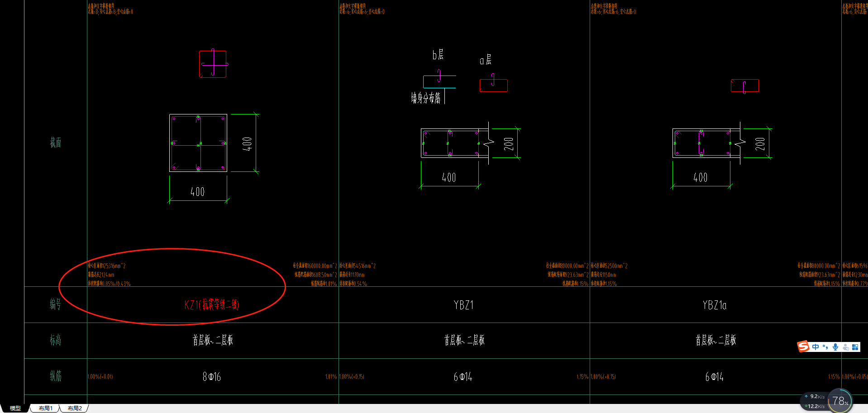This screenshot has width=868, height=413.
Task: Select the magenta stirrup detail above KZ1
Action: click(213, 64)
